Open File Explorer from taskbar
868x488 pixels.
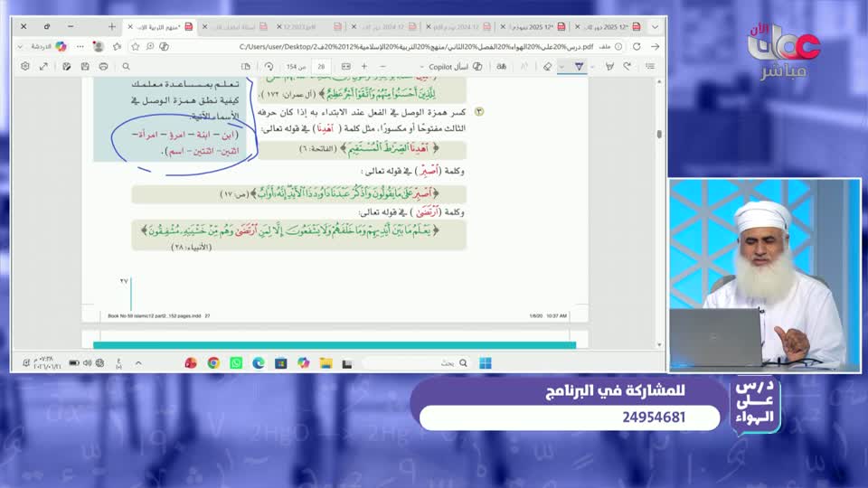click(325, 363)
